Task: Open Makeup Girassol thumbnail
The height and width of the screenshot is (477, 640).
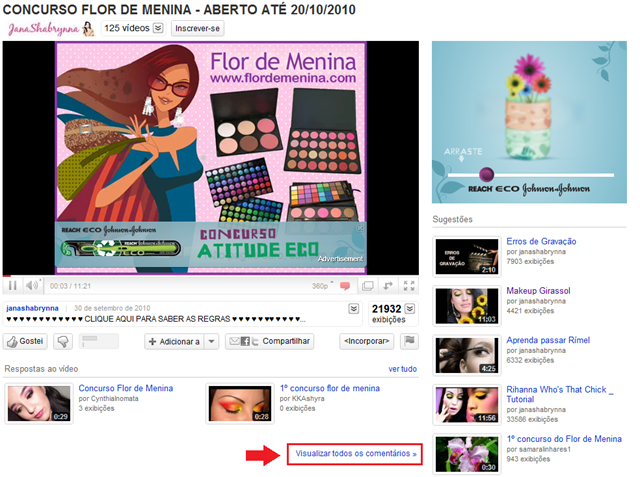Action: click(x=467, y=306)
